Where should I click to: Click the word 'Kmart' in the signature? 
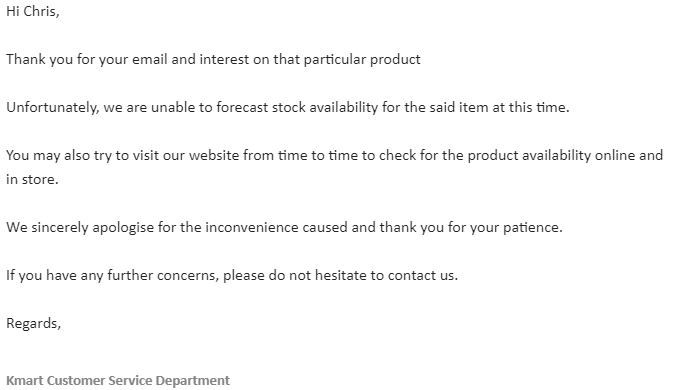25,380
